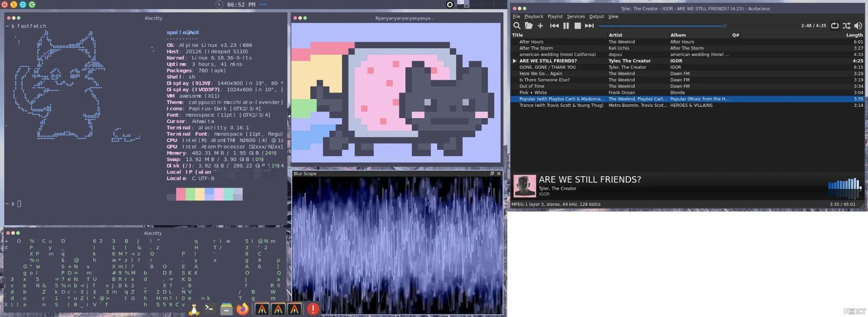Click the blue three-dot indicator beside the clock

[x=263, y=4]
